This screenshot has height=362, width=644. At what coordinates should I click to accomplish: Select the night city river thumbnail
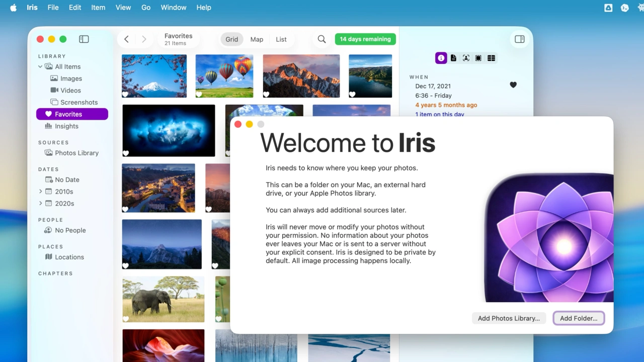click(158, 188)
